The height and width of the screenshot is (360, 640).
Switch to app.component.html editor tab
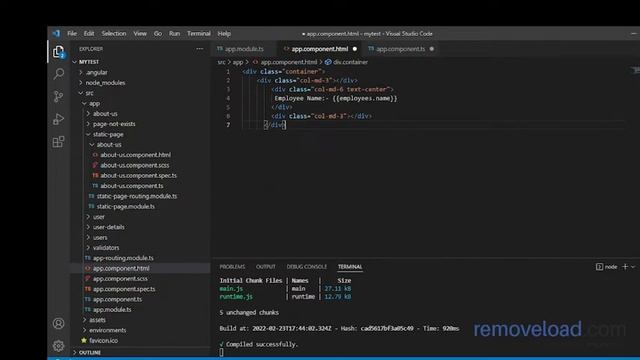320,49
